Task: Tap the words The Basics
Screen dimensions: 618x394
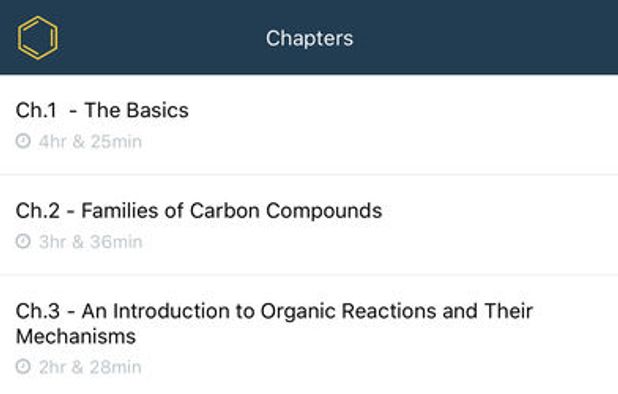Action: pyautogui.click(x=136, y=110)
